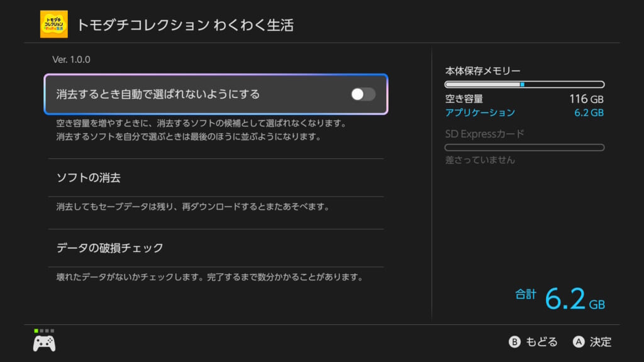Click the B button icon
This screenshot has width=644, height=362.
514,342
